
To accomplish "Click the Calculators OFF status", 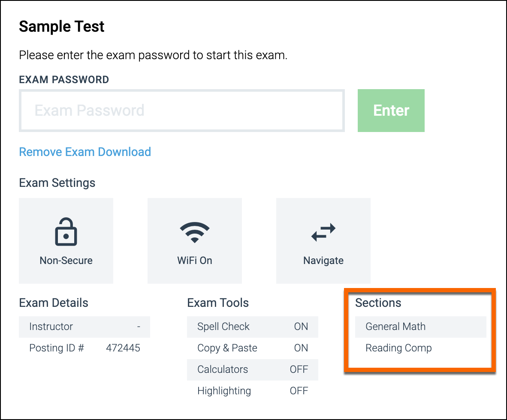I will 299,369.
